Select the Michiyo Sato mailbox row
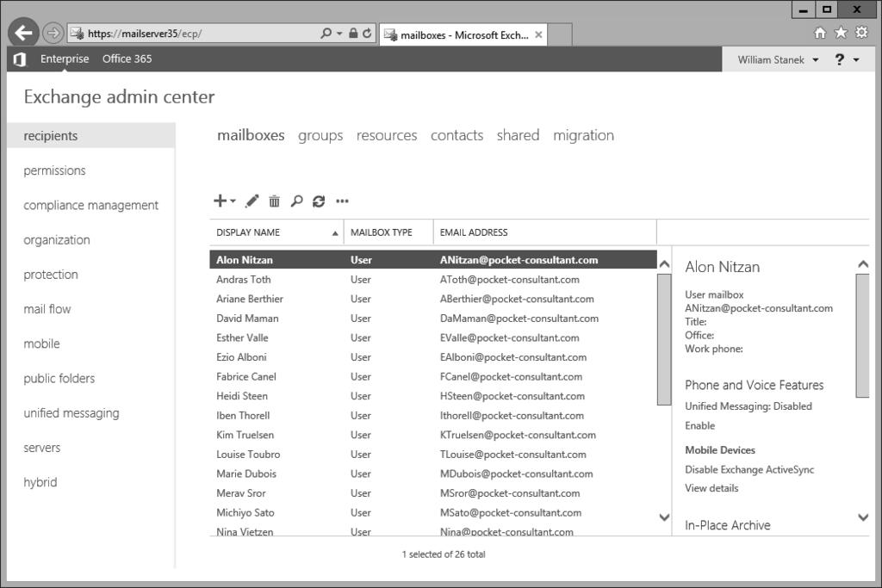 (433, 513)
